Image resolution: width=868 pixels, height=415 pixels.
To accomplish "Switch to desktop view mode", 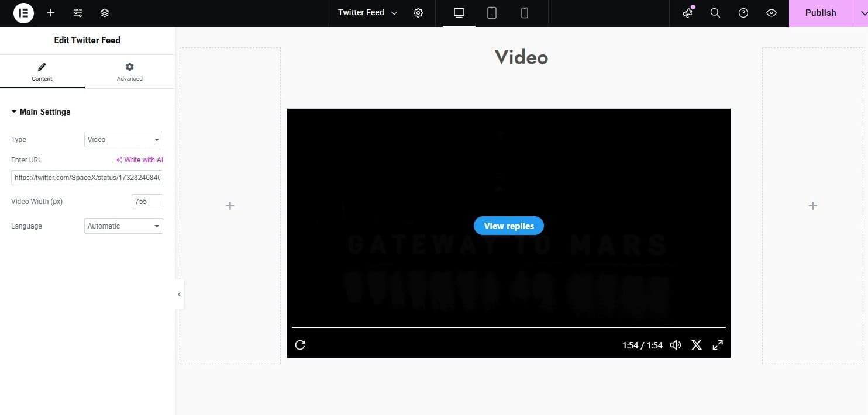I will pos(459,13).
